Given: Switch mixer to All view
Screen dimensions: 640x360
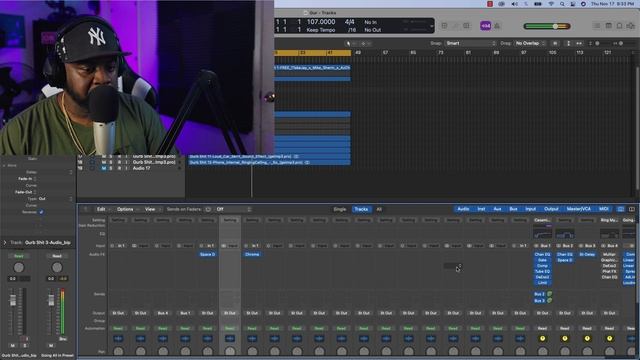Looking at the screenshot, I should pos(379,209).
